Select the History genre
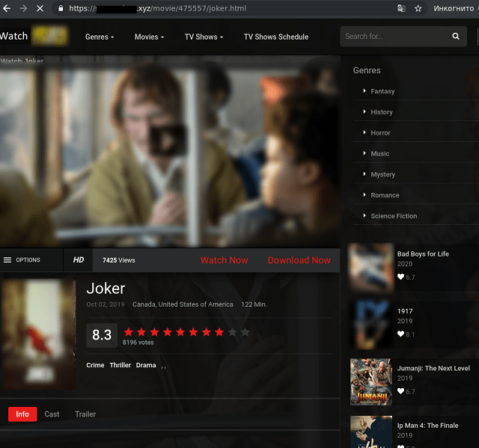Image resolution: width=479 pixels, height=448 pixels. pos(382,112)
